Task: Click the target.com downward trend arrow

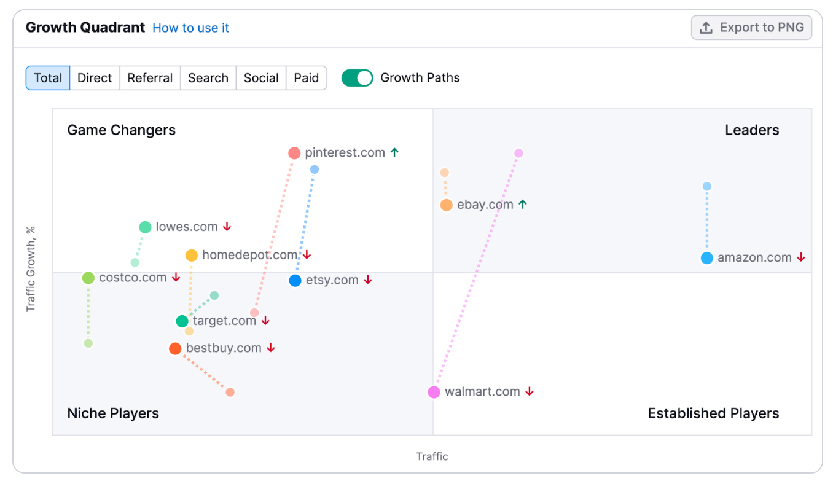Action: 266,321
